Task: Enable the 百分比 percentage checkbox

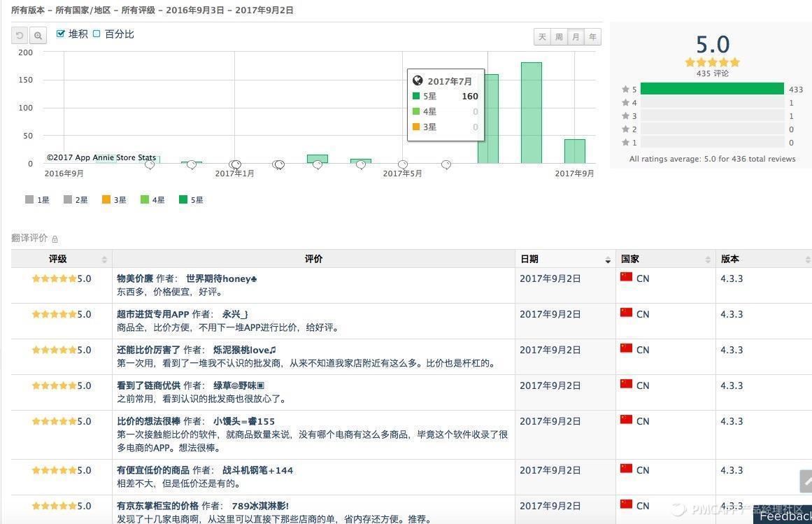Action: [97, 34]
